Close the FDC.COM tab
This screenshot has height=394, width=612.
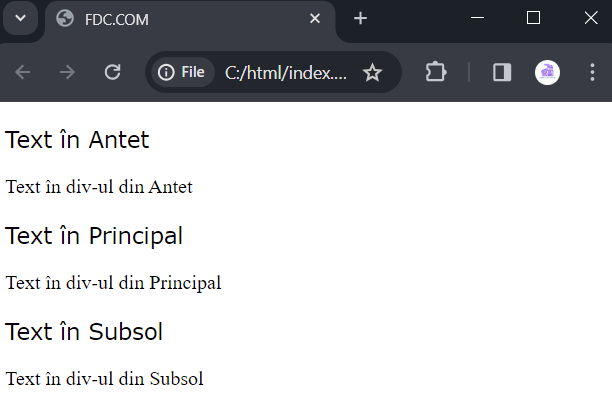(315, 18)
